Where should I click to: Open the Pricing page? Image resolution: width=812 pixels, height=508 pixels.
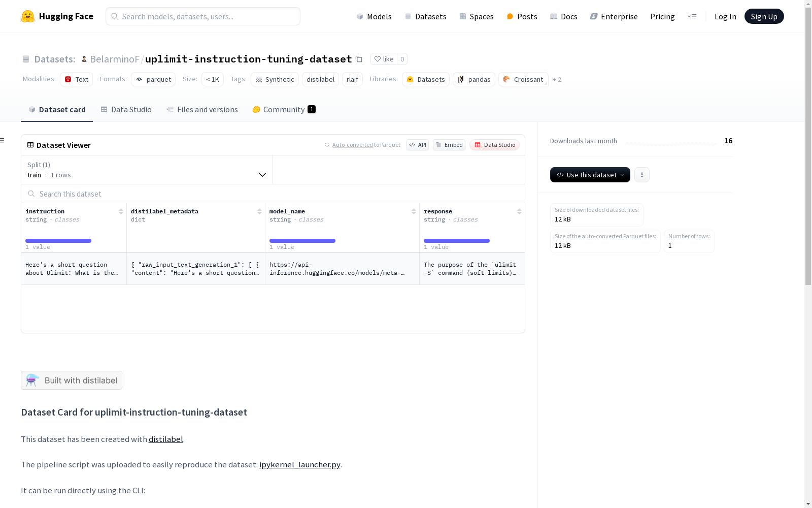pyautogui.click(x=662, y=16)
